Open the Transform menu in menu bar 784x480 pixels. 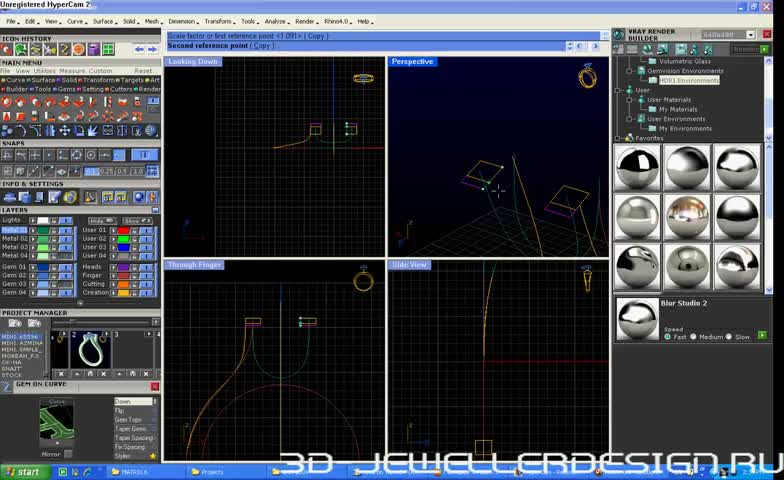coord(218,22)
